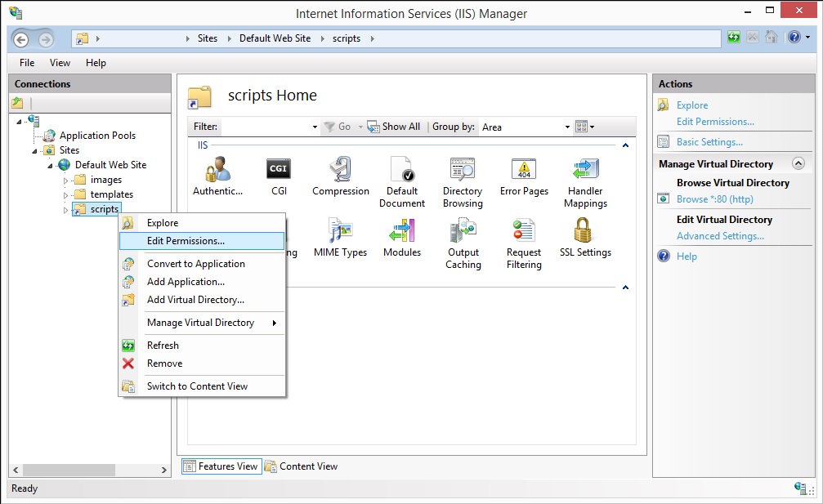Click Browse *:80 (http) link
The height and width of the screenshot is (504, 823).
pos(714,199)
